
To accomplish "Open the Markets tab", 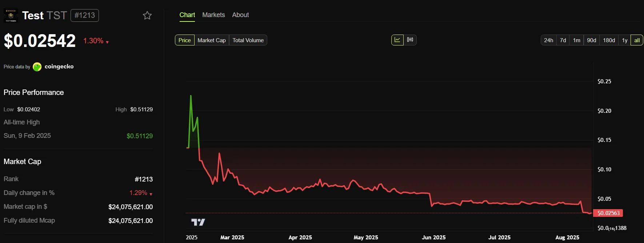I will 213,15.
